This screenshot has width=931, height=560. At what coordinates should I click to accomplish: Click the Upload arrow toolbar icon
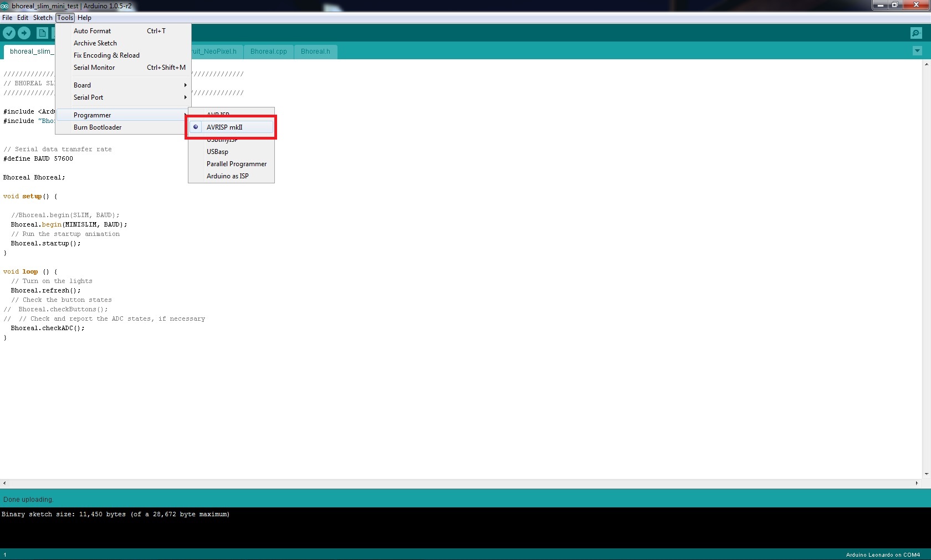24,33
